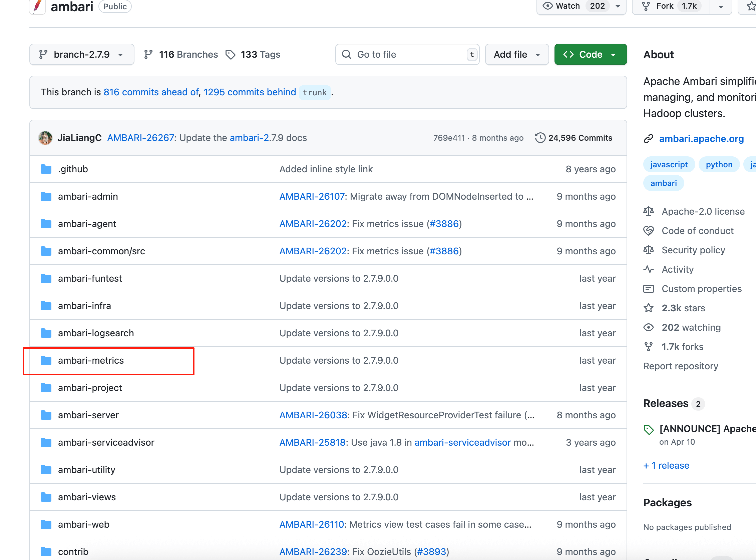Open the Security policy link
Image resolution: width=756 pixels, height=560 pixels.
(694, 250)
